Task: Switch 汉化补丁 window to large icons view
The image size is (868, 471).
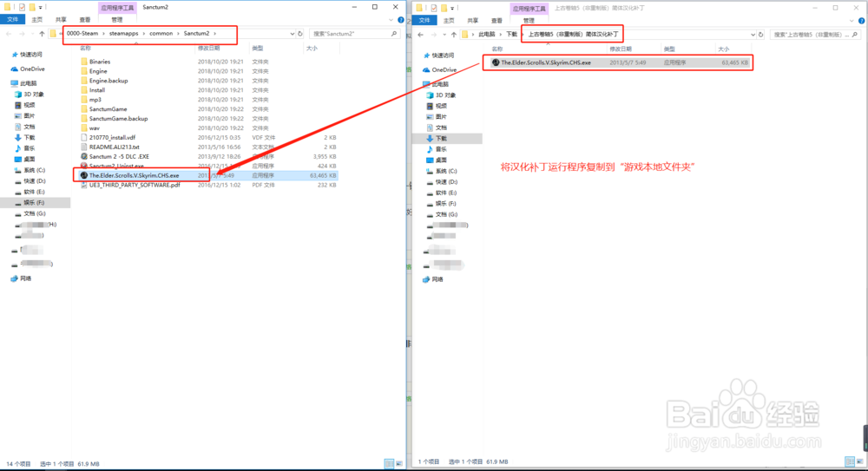Action: 859,461
